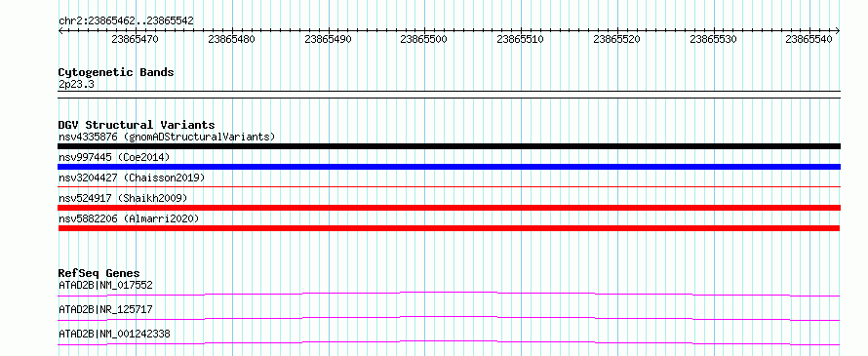Open variant nsv3204427 (Chaisson2019) label
This screenshot has width=868, height=356.
(132, 178)
